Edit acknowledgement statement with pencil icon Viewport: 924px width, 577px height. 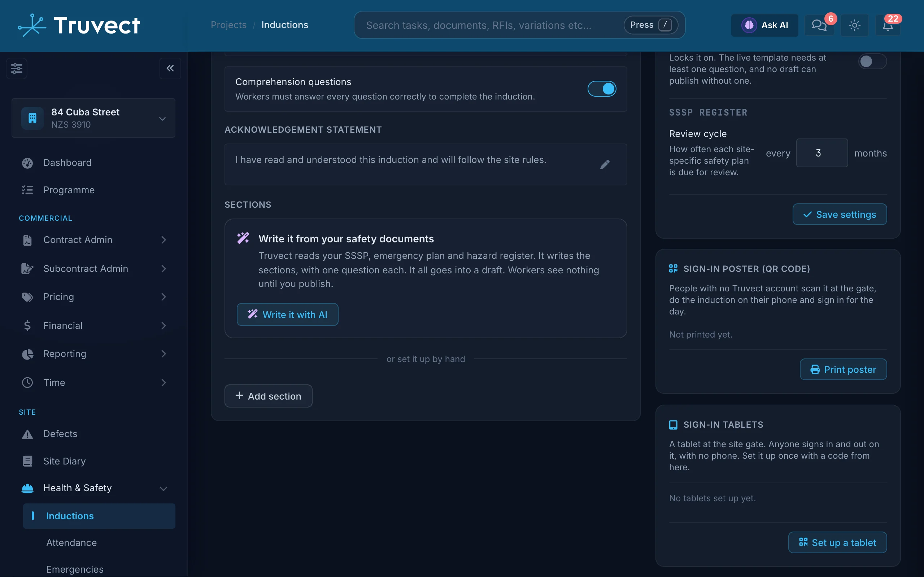coord(605,164)
